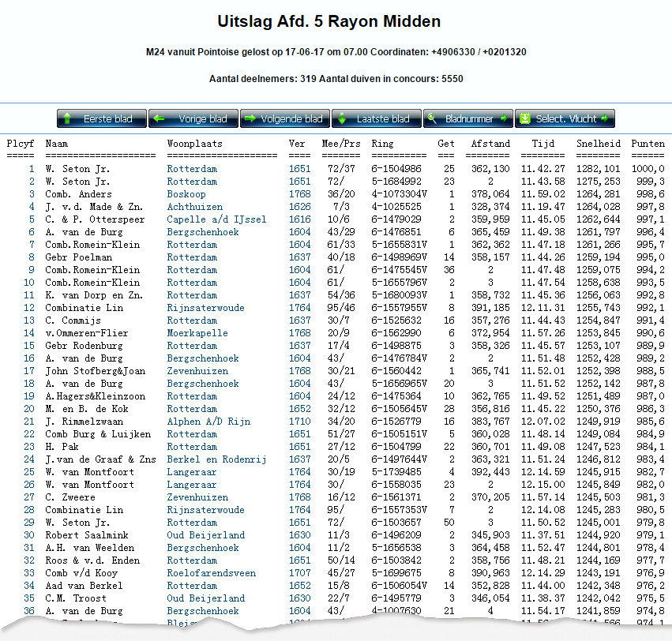This screenshot has height=641, width=672.
Task: Select speed 1241,859 in row 36
Action: [x=599, y=611]
